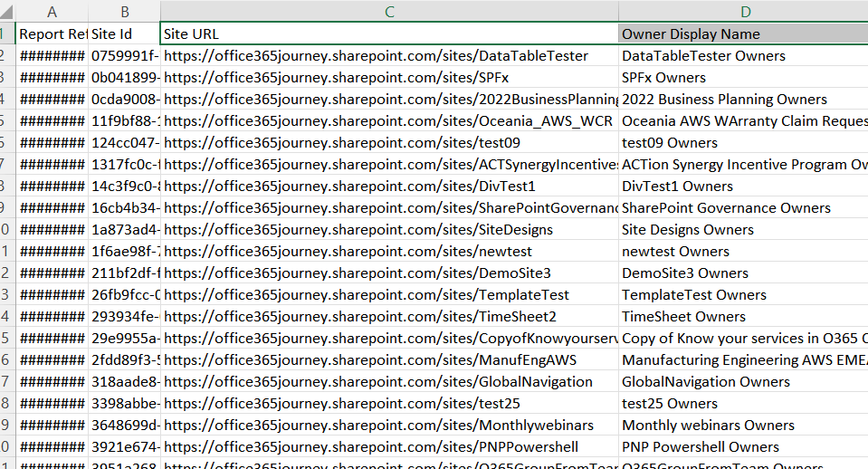Click Site Id cell starting 1f6ae98f
The height and width of the screenshot is (469, 868).
pos(125,252)
